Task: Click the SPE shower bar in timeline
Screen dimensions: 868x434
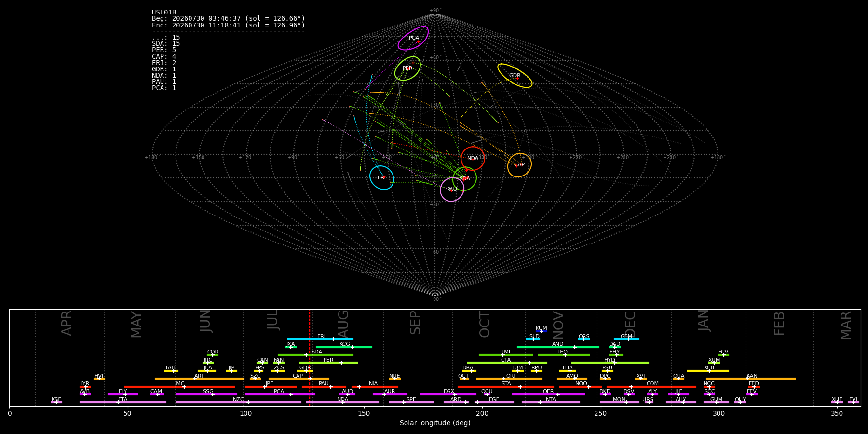Action: pyautogui.click(x=411, y=402)
